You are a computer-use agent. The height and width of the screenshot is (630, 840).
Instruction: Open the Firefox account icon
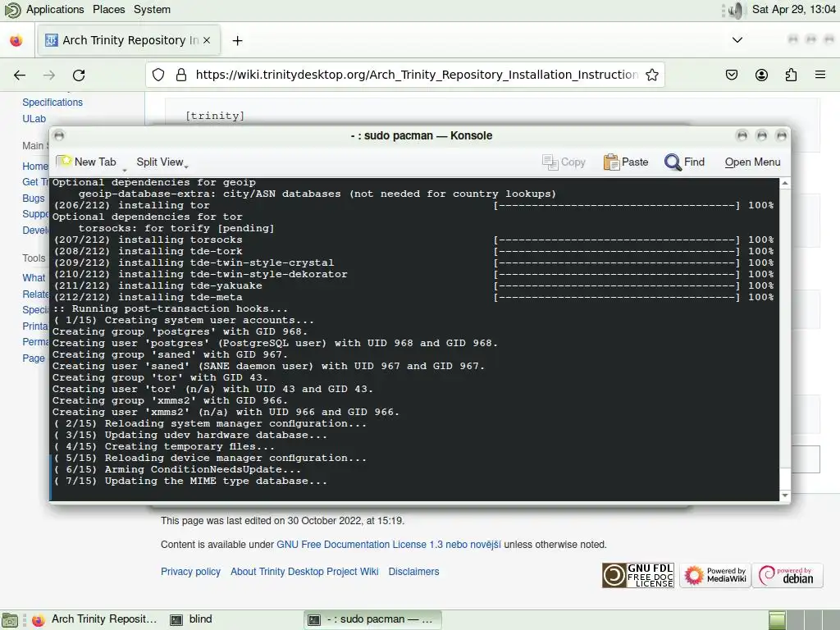coord(761,75)
